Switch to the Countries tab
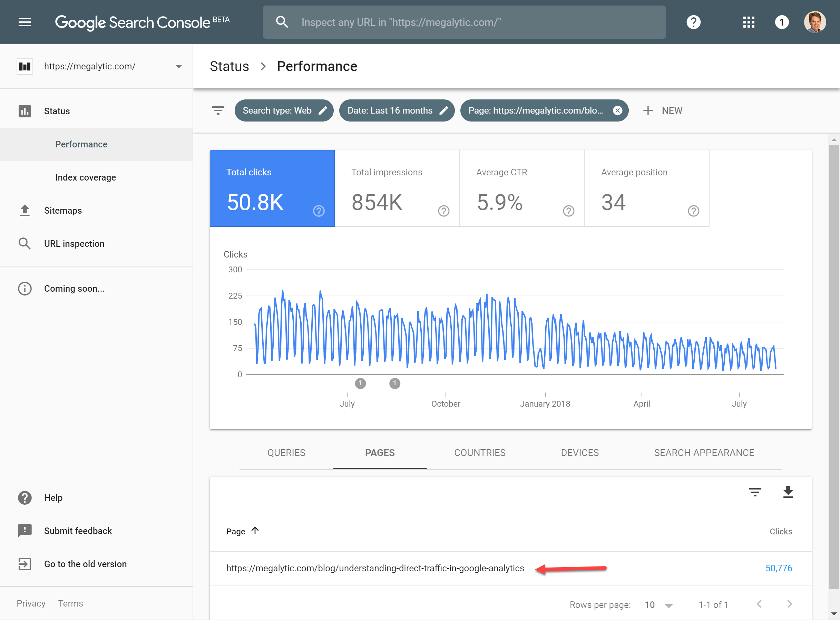 [480, 453]
